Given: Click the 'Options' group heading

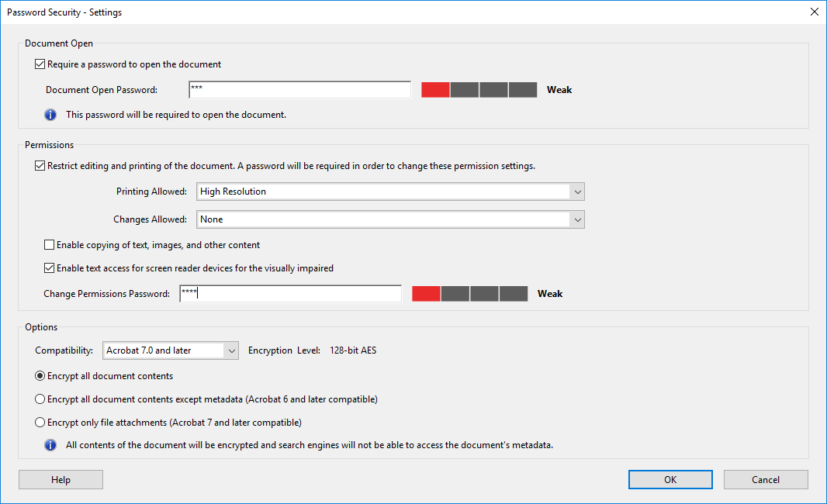Looking at the screenshot, I should pyautogui.click(x=41, y=327).
